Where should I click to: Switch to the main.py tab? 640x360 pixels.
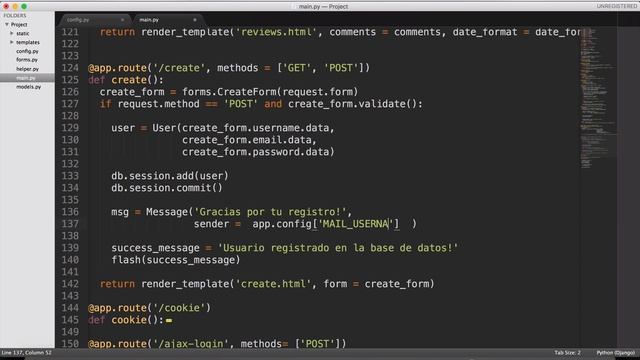coord(149,20)
